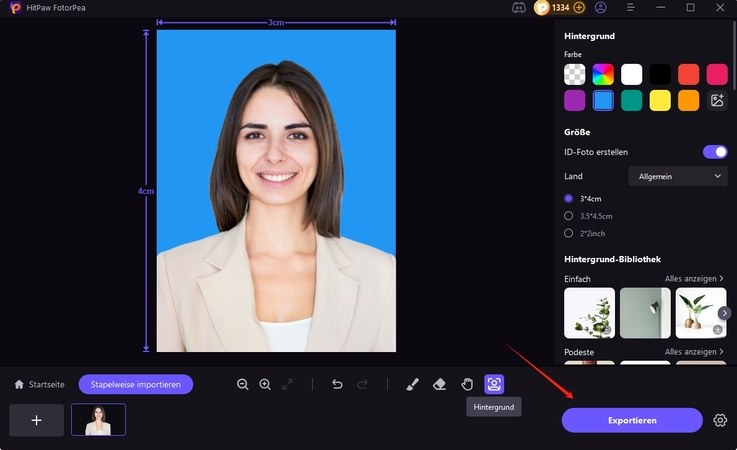Viewport: 737px width, 450px height.
Task: Click the Exportieren button
Action: click(x=632, y=420)
